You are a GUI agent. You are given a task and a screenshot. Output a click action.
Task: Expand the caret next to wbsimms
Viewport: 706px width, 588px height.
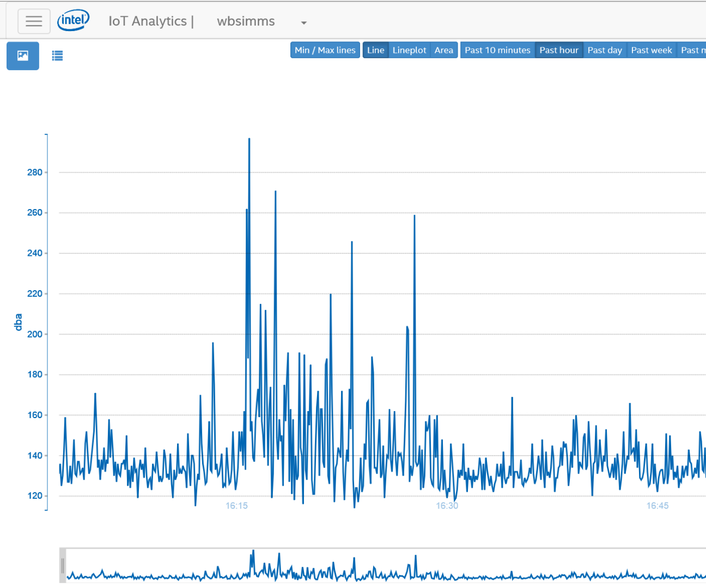(304, 23)
